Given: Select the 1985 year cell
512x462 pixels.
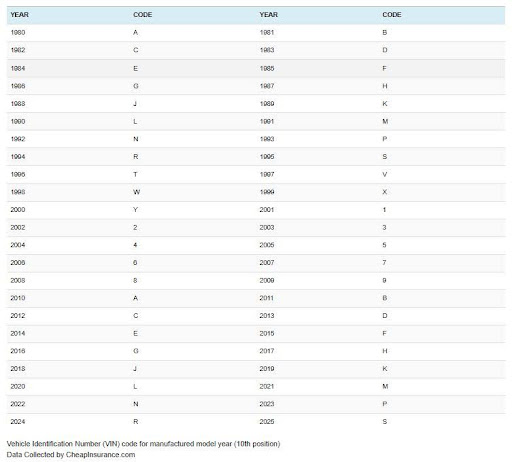Looking at the screenshot, I should [x=267, y=68].
